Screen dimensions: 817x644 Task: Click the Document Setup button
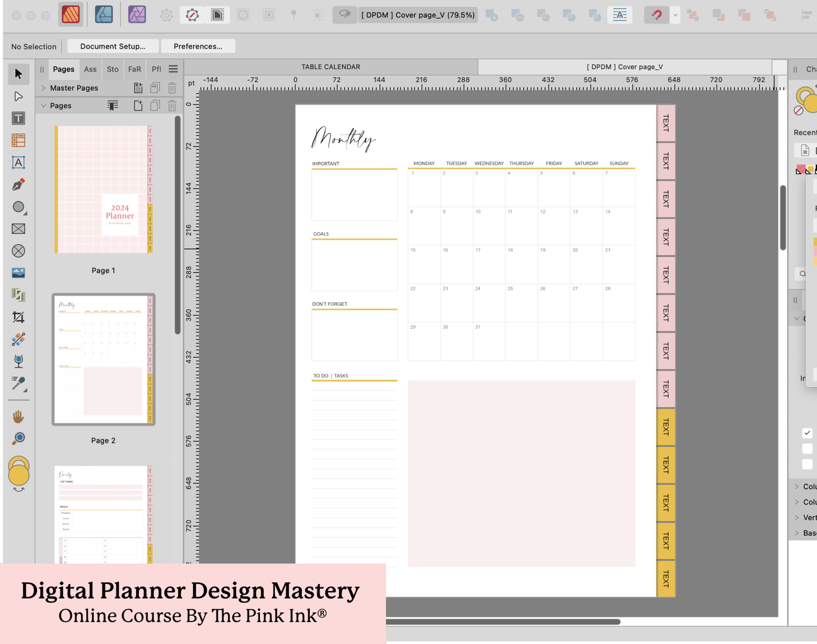coord(113,46)
